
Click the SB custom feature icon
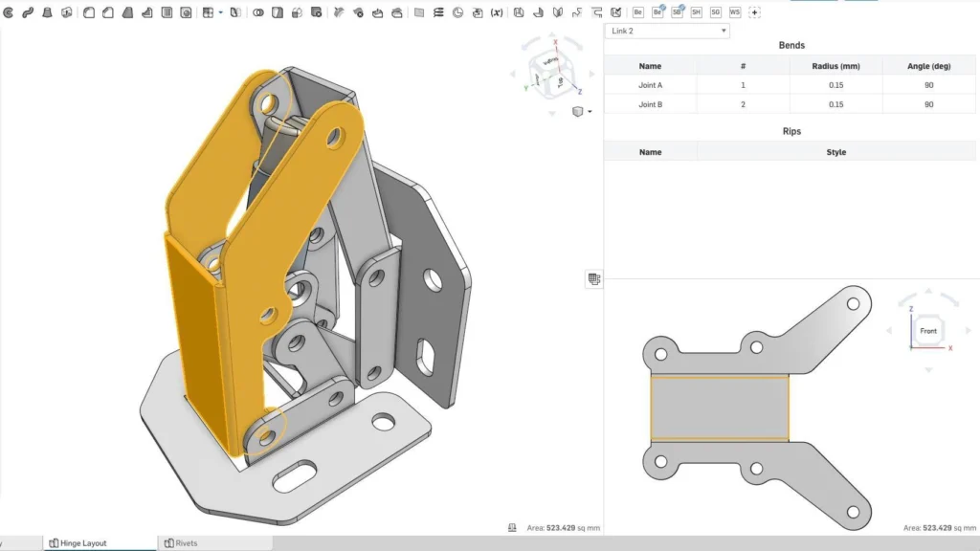tap(677, 12)
